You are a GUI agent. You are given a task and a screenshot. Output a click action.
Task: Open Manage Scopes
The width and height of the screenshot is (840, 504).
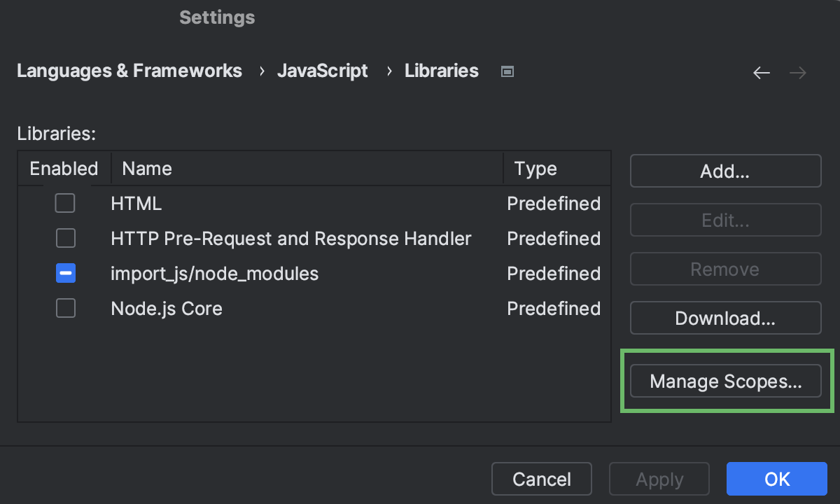(x=725, y=381)
